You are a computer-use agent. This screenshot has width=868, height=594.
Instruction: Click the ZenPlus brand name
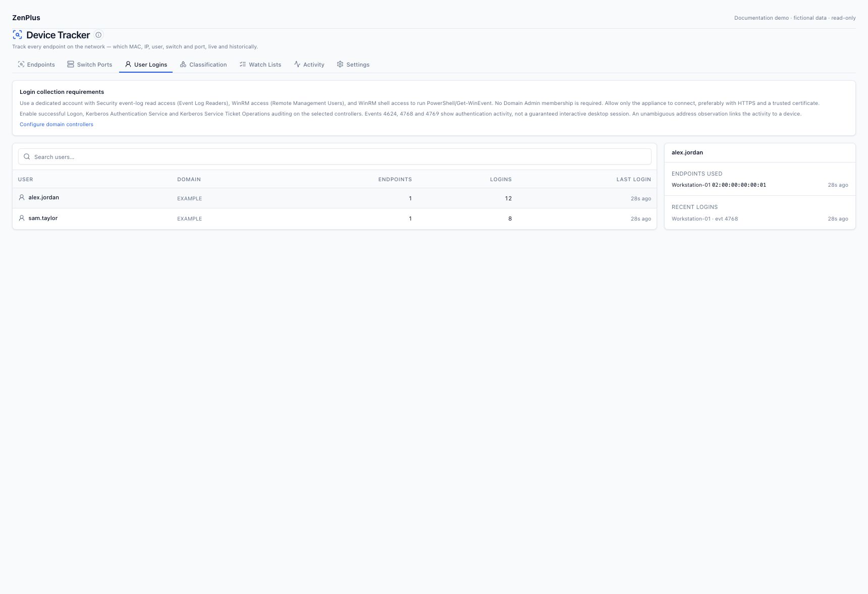tap(26, 18)
